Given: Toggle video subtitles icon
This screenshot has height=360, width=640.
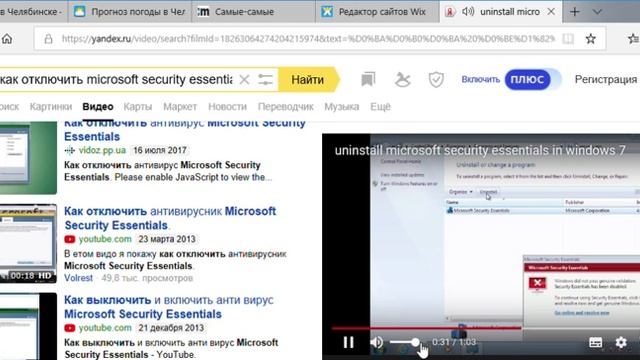Looking at the screenshot, I should coord(595,342).
